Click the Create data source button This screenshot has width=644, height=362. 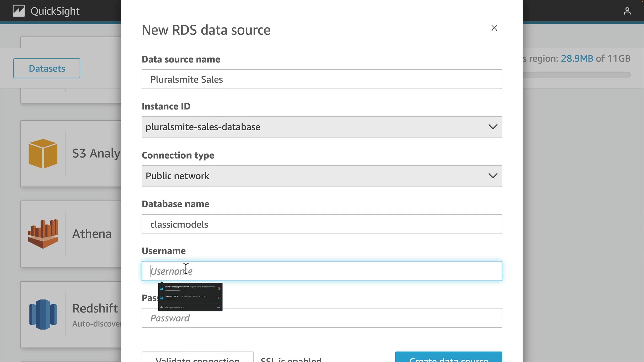click(x=448, y=358)
